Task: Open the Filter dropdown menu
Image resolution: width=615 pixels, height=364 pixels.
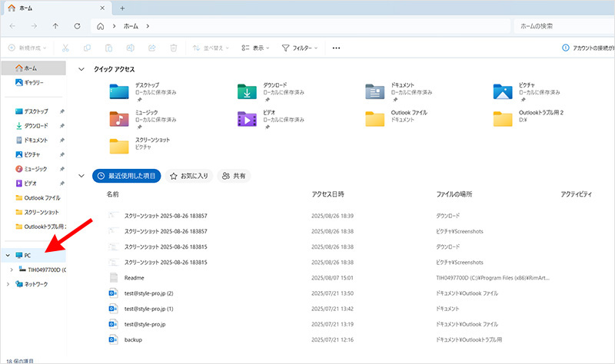Action: coord(300,48)
